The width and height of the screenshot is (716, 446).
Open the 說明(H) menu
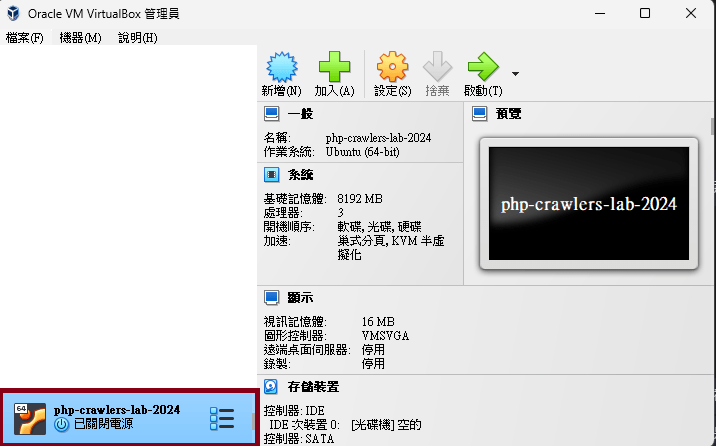click(137, 38)
